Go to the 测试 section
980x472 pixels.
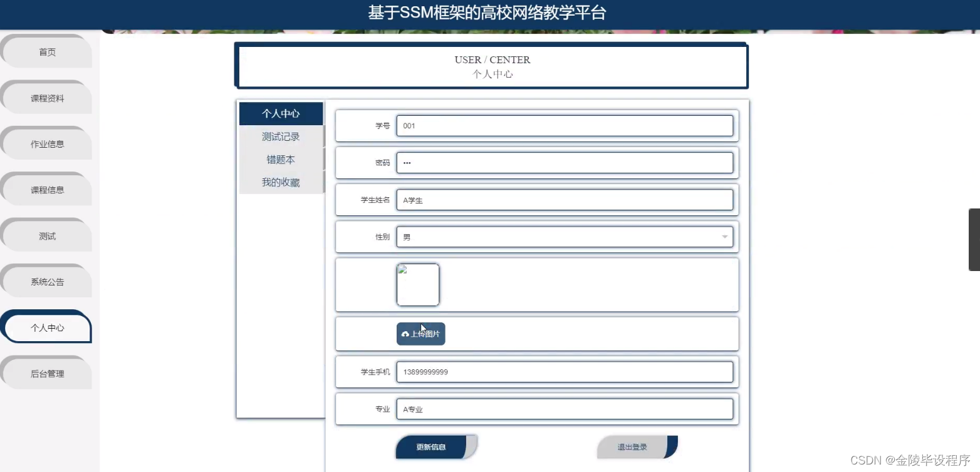click(x=46, y=235)
